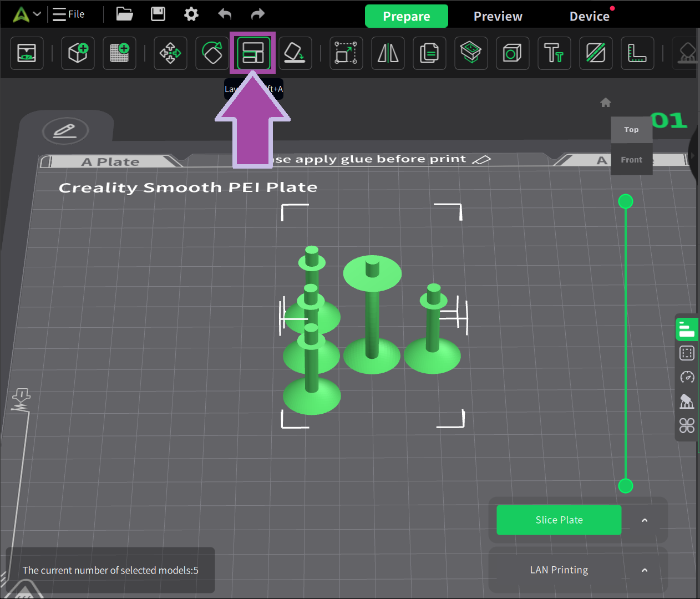
Task: Expand the Slice Plate options arrow
Action: [x=645, y=520]
